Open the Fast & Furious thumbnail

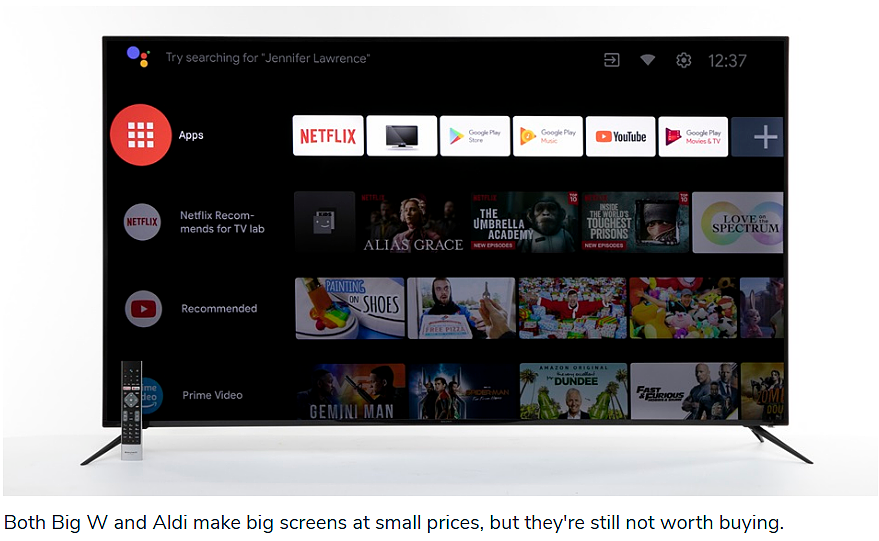point(683,391)
